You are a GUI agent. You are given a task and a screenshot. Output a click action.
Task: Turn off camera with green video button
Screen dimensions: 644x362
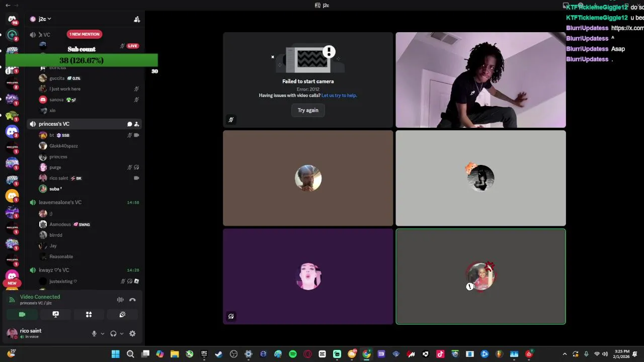pos(22,314)
